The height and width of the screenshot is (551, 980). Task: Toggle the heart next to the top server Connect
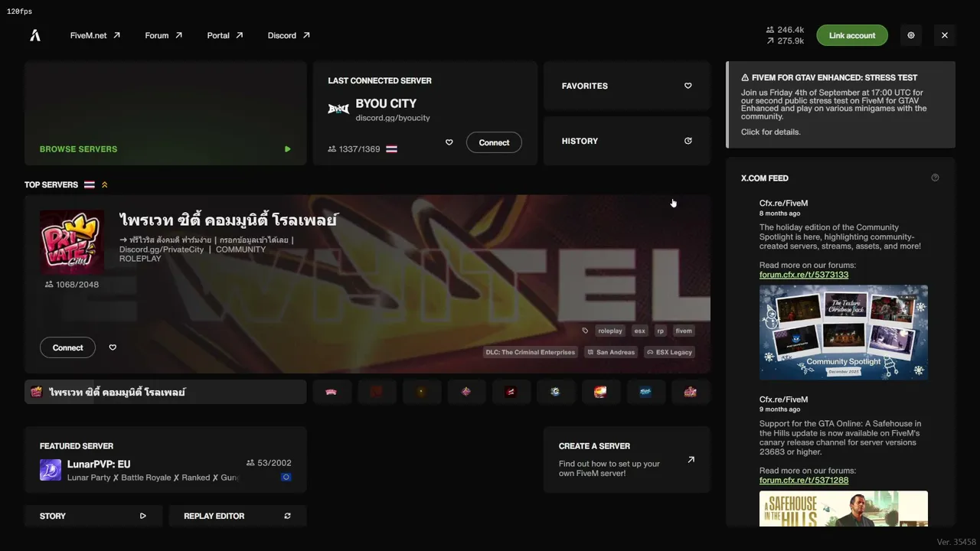click(113, 347)
